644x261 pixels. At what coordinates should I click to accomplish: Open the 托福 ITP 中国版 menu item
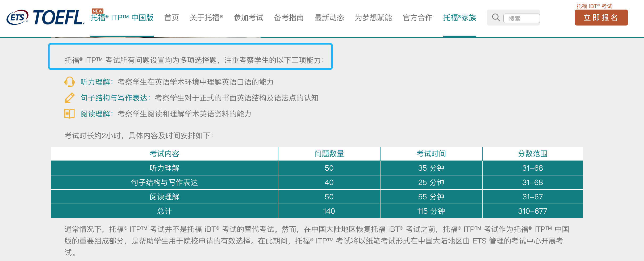pos(122,18)
